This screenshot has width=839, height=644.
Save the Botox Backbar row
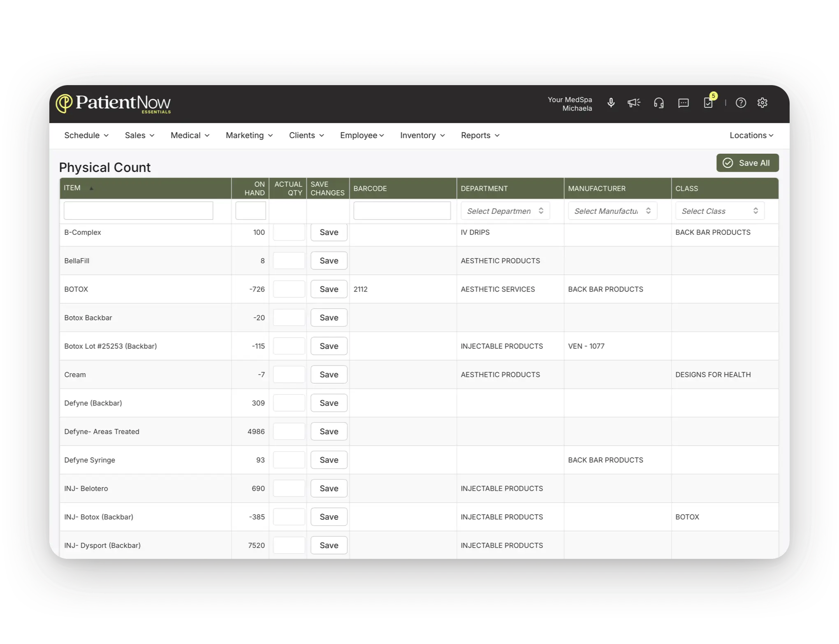[x=329, y=317]
